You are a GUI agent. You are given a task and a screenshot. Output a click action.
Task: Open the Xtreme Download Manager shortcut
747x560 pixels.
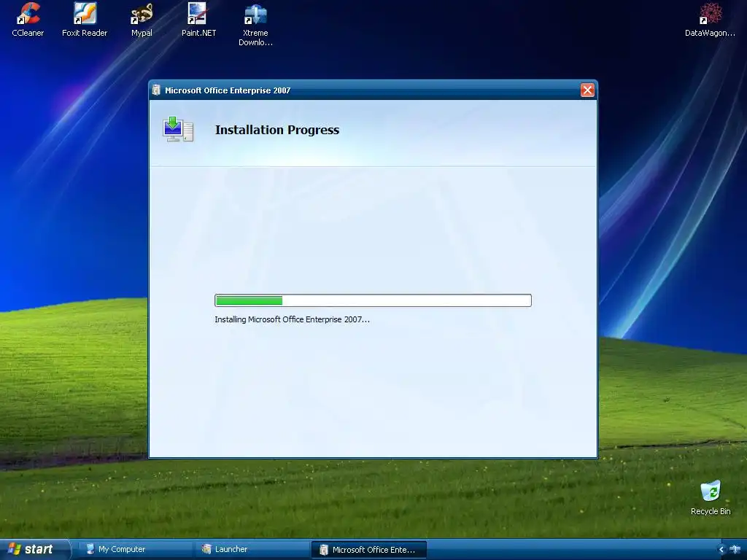point(255,25)
